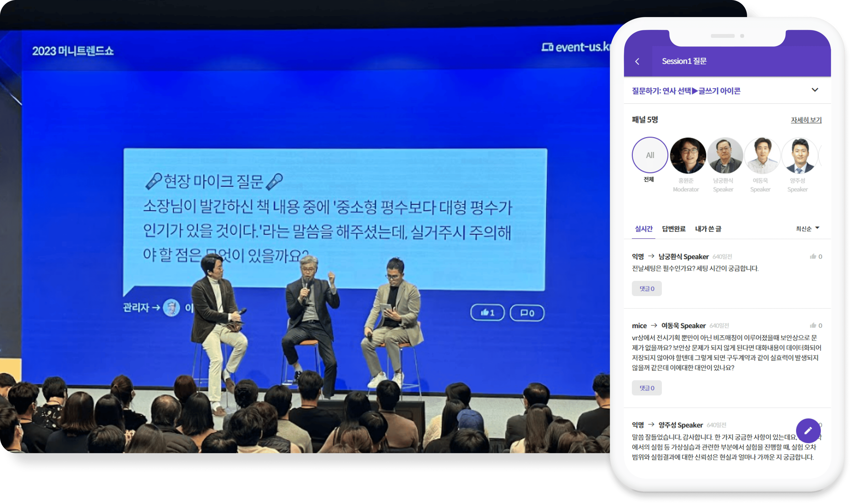Viewport: 852px width, 504px height.
Task: Switch to the 답변완료 tab
Action: click(x=674, y=229)
